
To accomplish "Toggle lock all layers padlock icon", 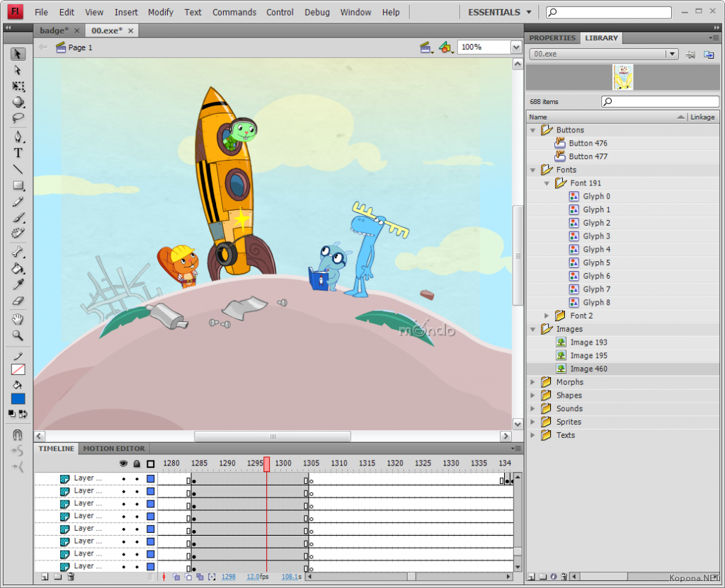I will click(x=137, y=463).
